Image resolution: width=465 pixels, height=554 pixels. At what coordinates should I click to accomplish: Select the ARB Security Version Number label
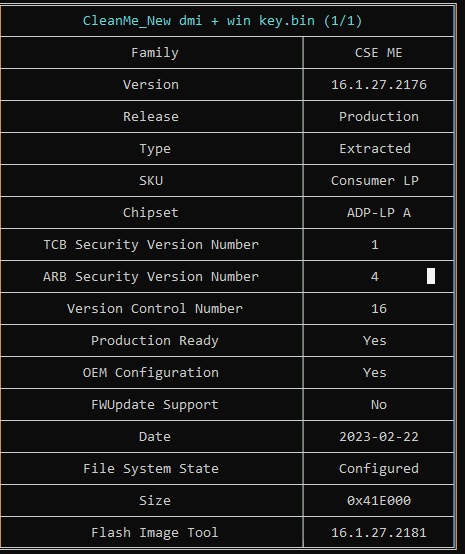(x=151, y=277)
